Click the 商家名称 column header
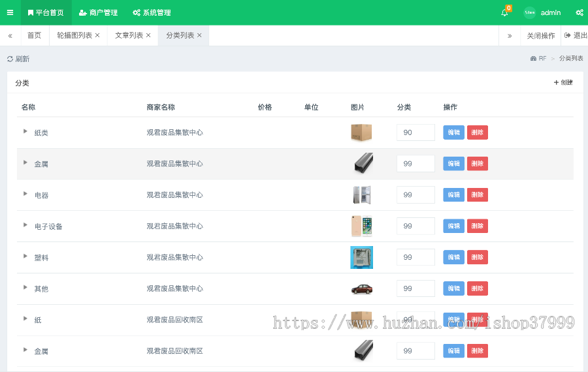The width and height of the screenshot is (588, 372). point(161,107)
